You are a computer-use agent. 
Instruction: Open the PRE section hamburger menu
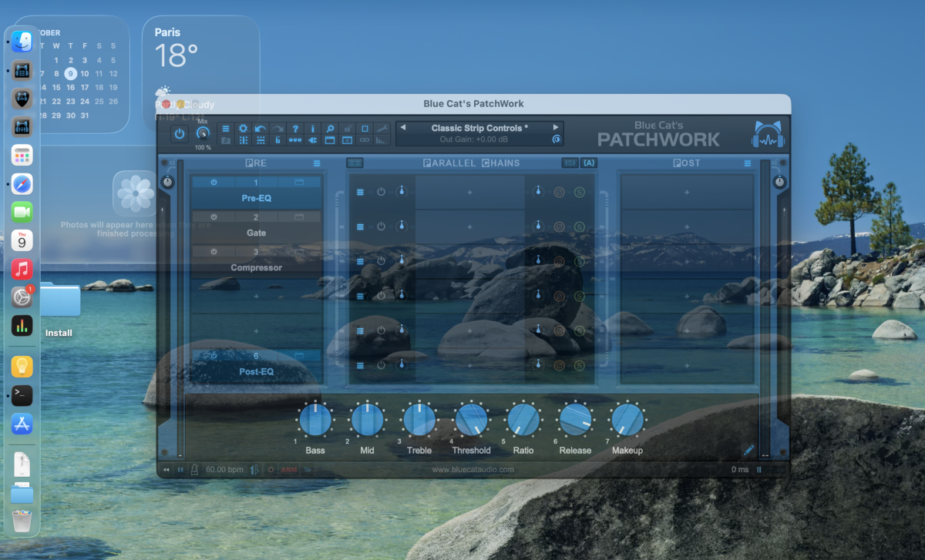[317, 163]
